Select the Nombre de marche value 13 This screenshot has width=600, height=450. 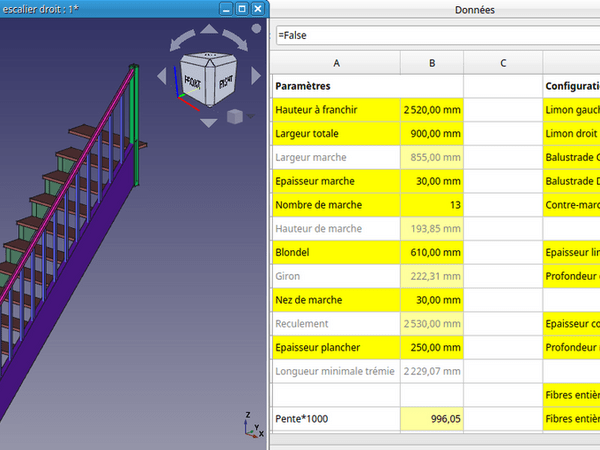pyautogui.click(x=432, y=205)
